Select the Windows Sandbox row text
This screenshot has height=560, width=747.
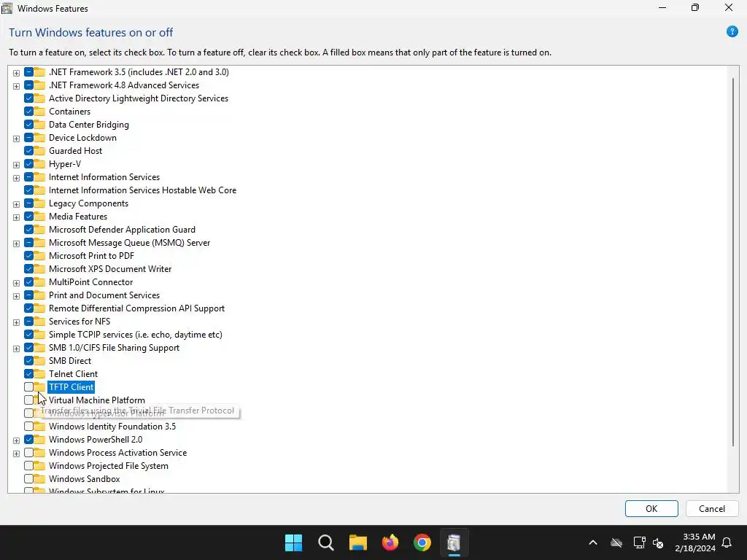(85, 479)
